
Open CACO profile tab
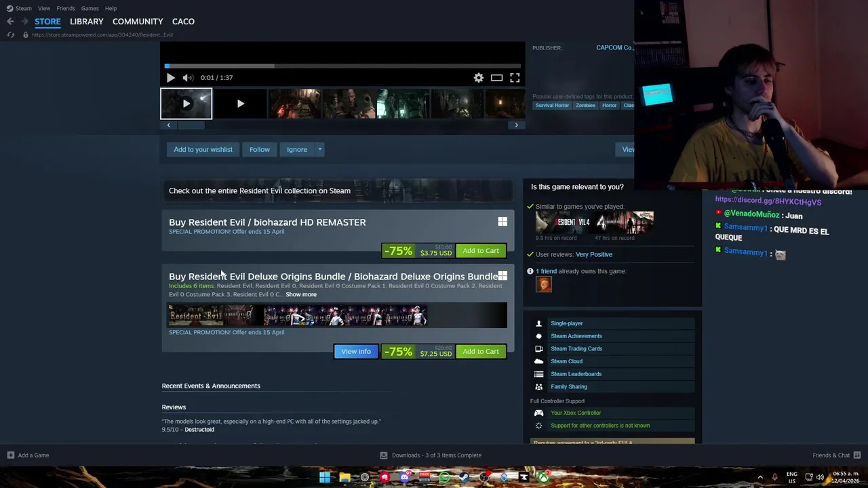[x=183, y=22]
